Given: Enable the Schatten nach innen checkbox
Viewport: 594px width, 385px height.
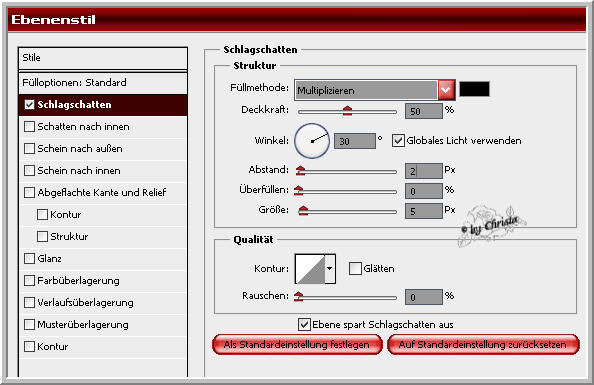Looking at the screenshot, I should click(x=29, y=127).
